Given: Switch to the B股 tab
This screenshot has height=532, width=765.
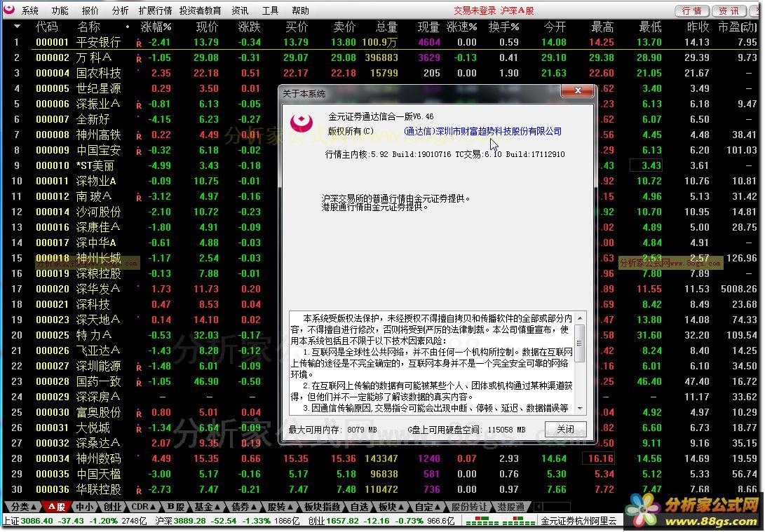Looking at the screenshot, I should [x=175, y=507].
